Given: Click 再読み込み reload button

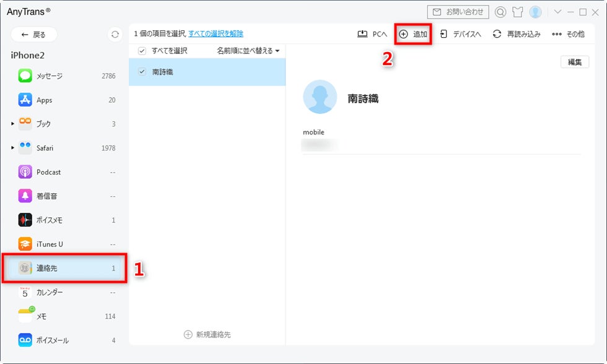Looking at the screenshot, I should [x=517, y=34].
